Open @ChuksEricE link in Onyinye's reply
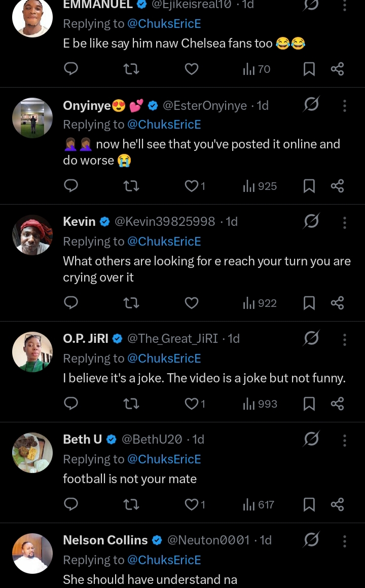Screen dimensions: 365x588 coord(164,125)
